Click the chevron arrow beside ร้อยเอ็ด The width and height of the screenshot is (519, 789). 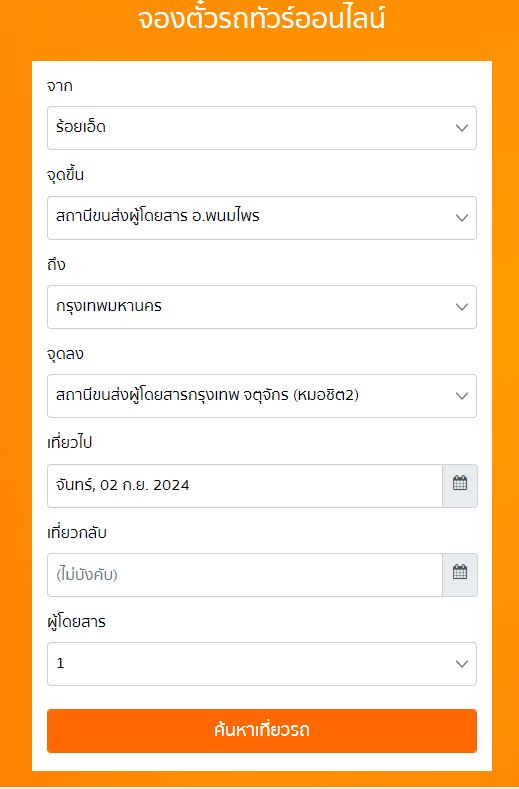point(462,128)
